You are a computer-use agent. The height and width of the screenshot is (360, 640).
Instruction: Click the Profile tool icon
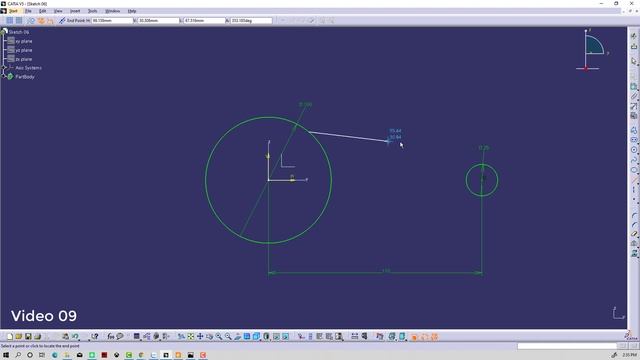pyautogui.click(x=633, y=130)
